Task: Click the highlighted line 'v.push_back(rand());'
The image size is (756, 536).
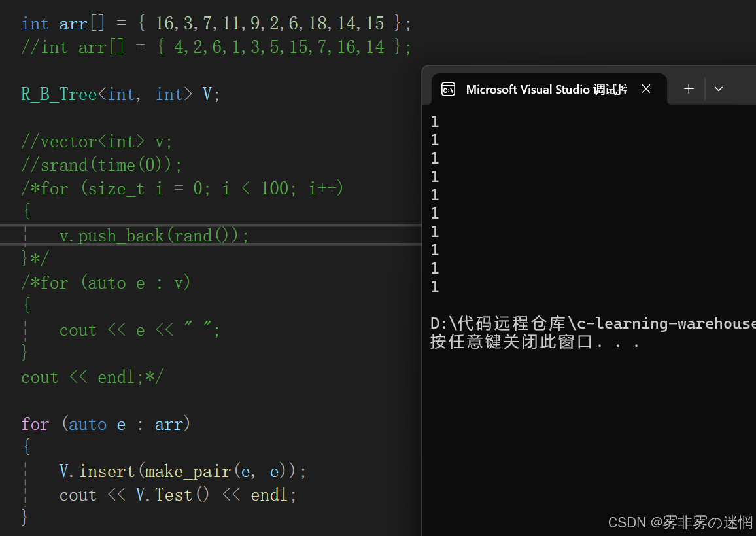Action: click(154, 236)
